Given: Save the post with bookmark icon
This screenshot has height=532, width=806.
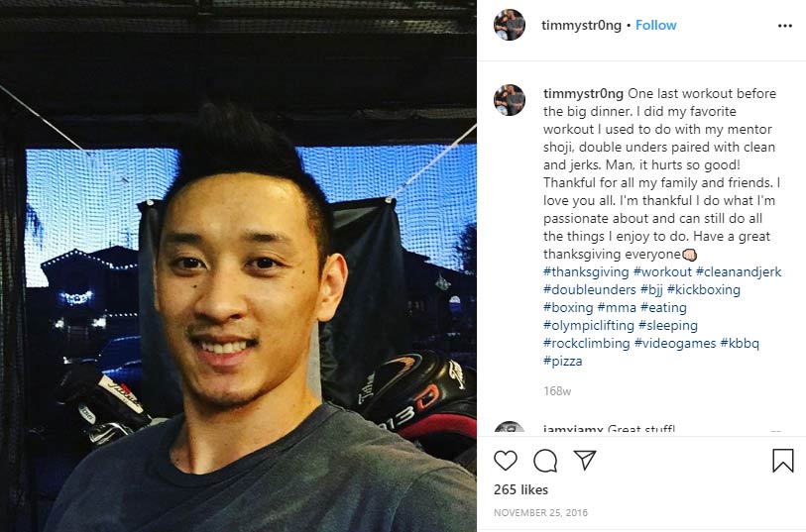Looking at the screenshot, I should pos(783,460).
